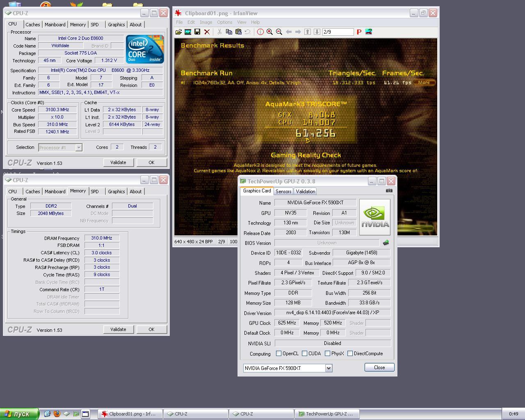Click the Open file icon in IrfanView

click(178, 32)
